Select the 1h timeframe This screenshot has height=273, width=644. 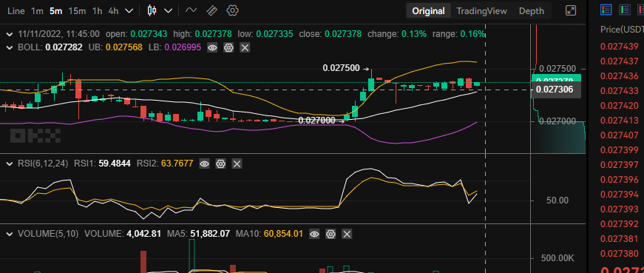(x=97, y=11)
